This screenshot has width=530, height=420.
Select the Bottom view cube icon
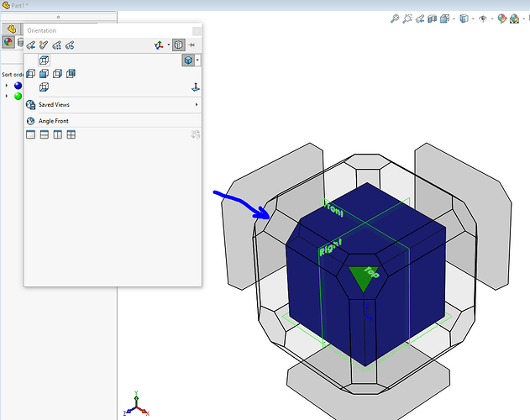(x=44, y=87)
